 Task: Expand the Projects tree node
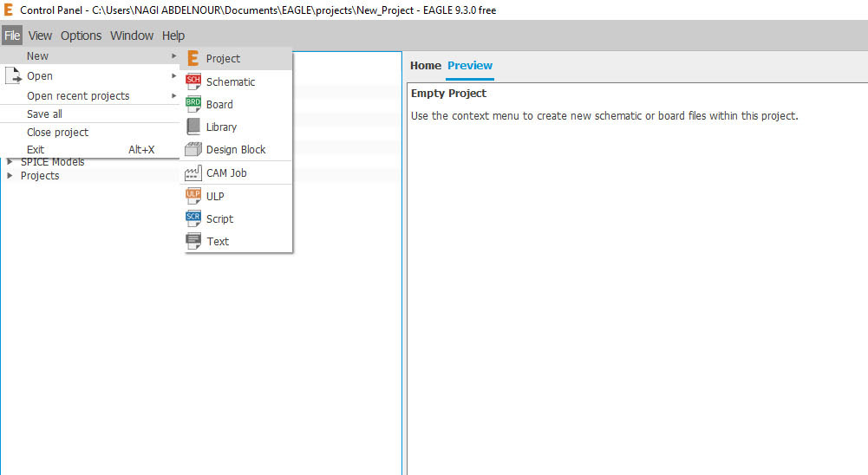pos(10,175)
